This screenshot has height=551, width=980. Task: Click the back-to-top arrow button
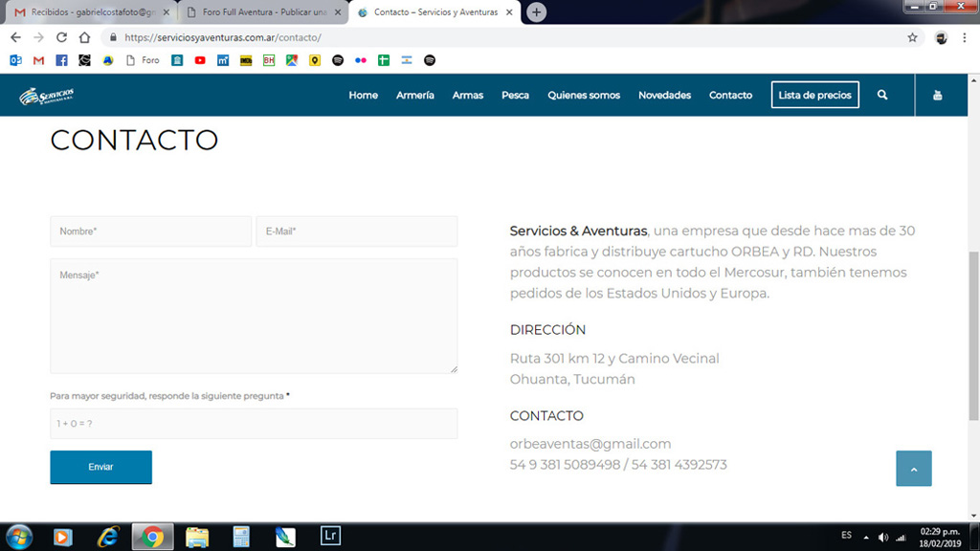click(914, 469)
